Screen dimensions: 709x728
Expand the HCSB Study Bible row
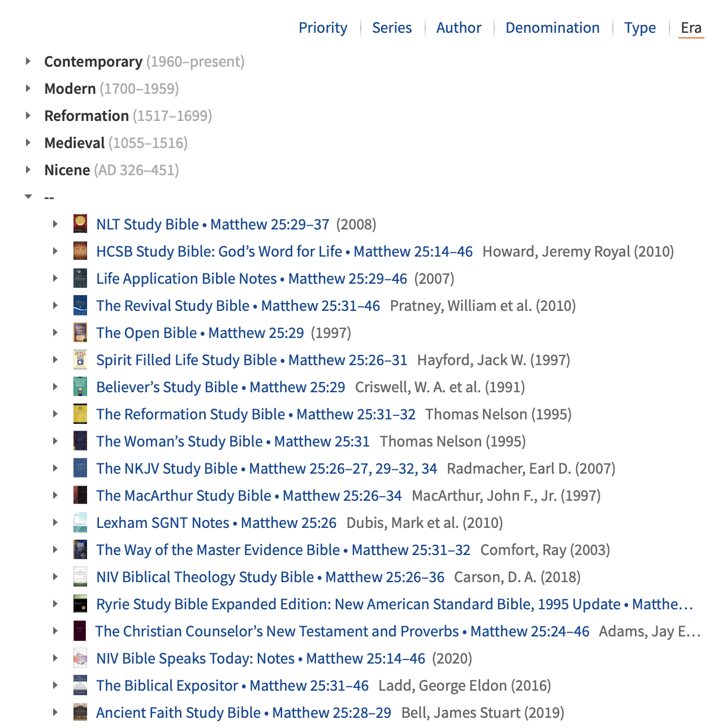[x=55, y=251]
